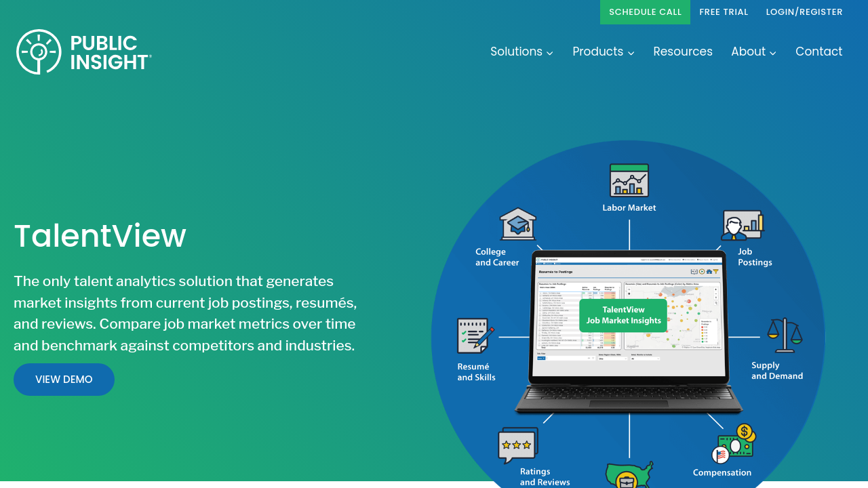The image size is (868, 488).
Task: Open the Resources page
Action: click(683, 52)
